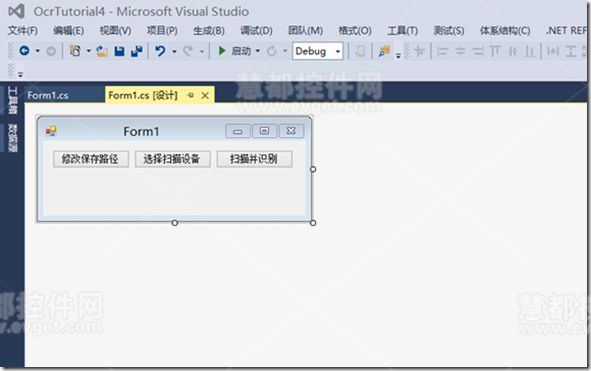This screenshot has width=591, height=371.
Task: Click the find in files icon
Action: [x=384, y=51]
